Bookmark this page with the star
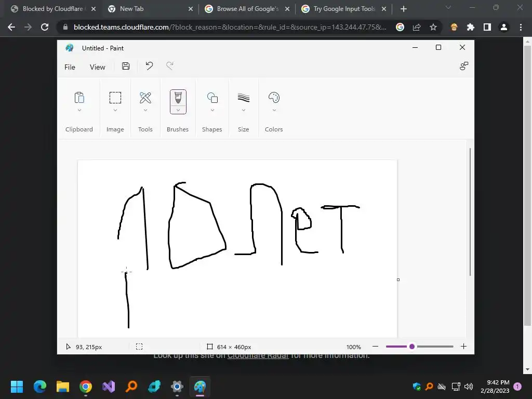 pos(433,27)
